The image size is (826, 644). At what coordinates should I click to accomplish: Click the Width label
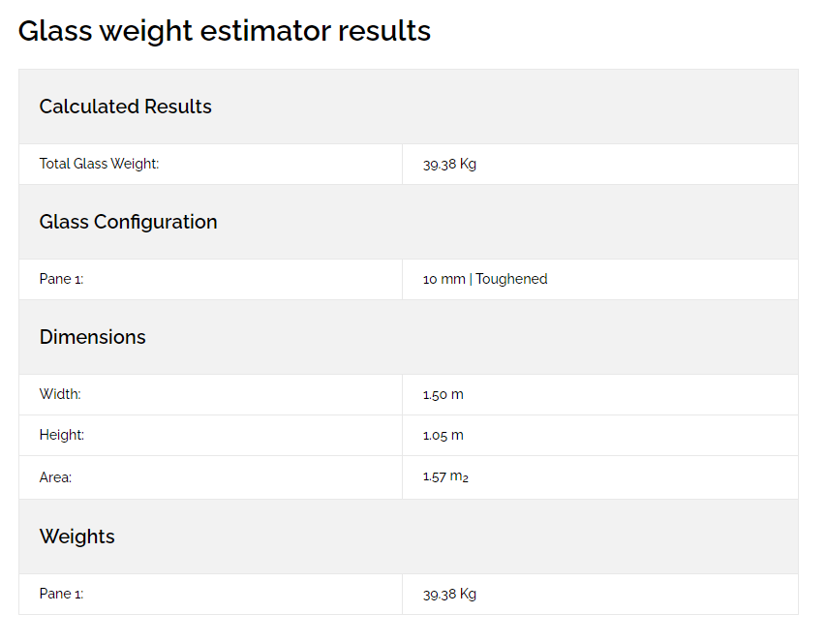(60, 394)
